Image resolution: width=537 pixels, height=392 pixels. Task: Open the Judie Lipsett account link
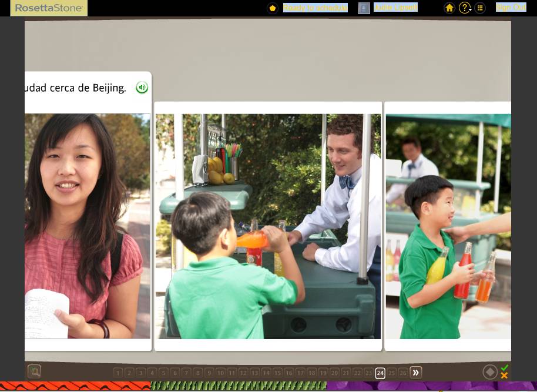[395, 7]
